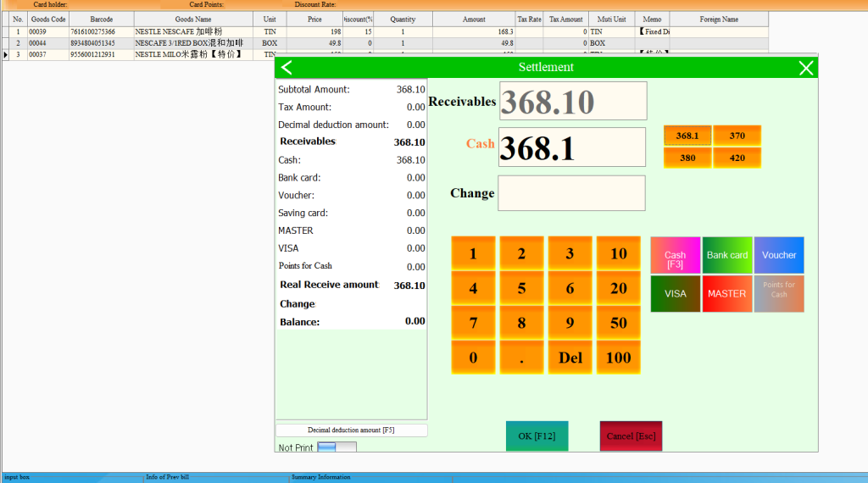Select Cash [F3] payment method
868x483 pixels.
pyautogui.click(x=676, y=255)
